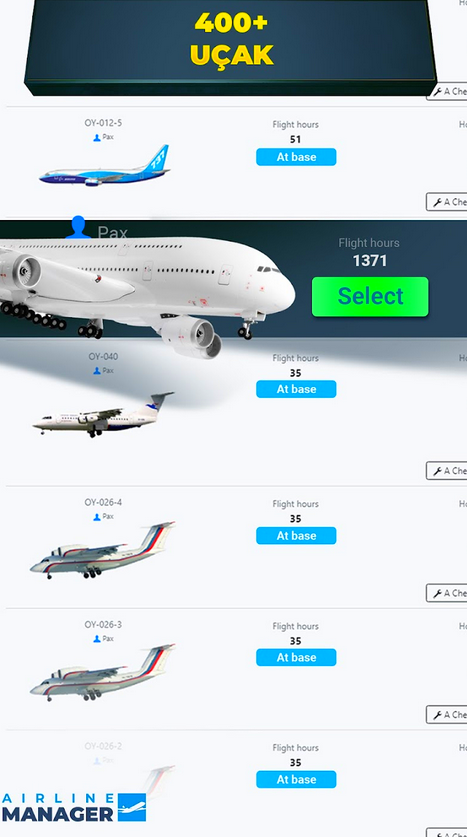The image size is (467, 837).
Task: Click the Pax person icon under OY-040
Action: 97,370
